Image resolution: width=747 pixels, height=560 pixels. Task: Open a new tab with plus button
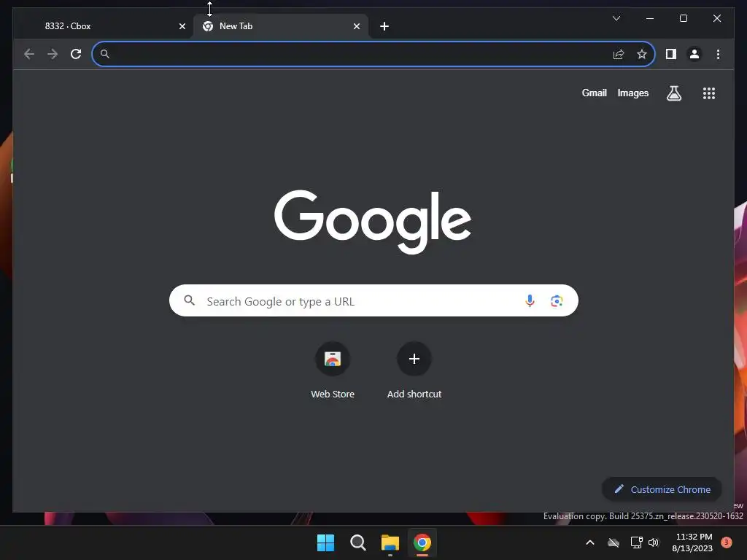[x=384, y=26]
